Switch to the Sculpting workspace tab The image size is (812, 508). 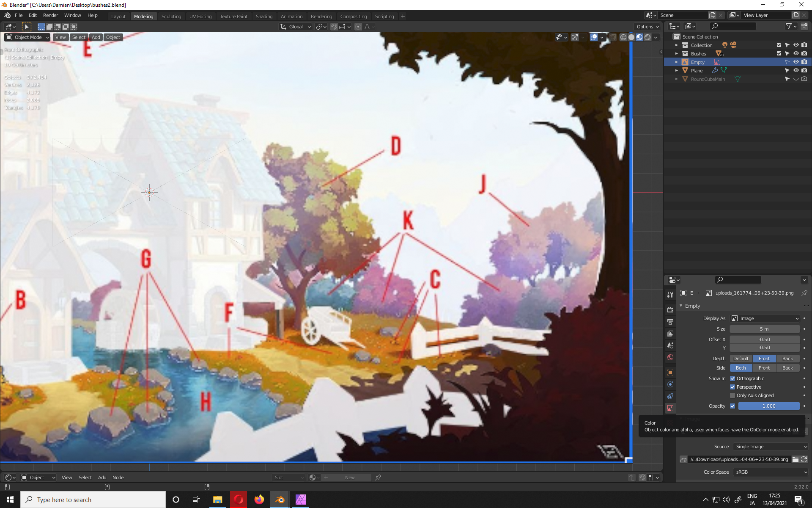tap(171, 17)
